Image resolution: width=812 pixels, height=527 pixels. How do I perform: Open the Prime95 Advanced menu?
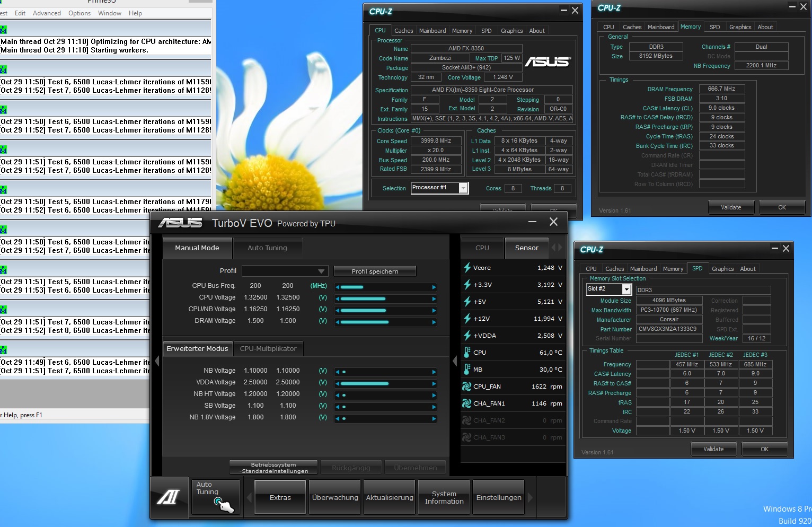tap(47, 13)
